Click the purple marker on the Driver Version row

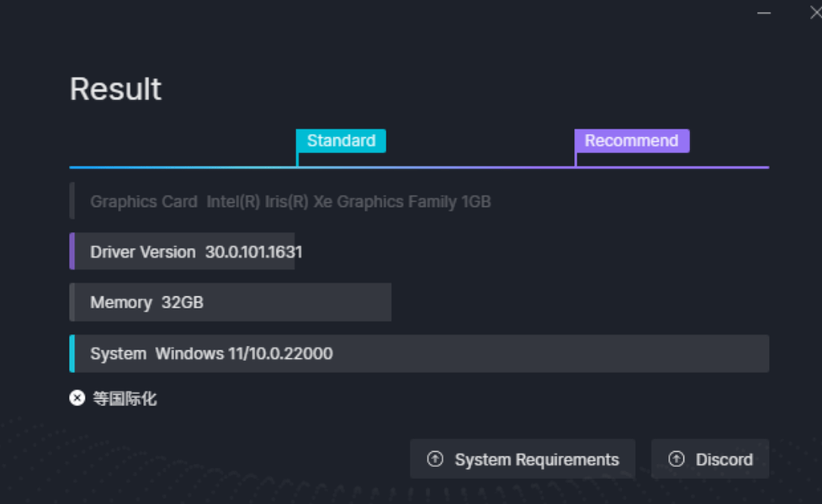(71, 251)
